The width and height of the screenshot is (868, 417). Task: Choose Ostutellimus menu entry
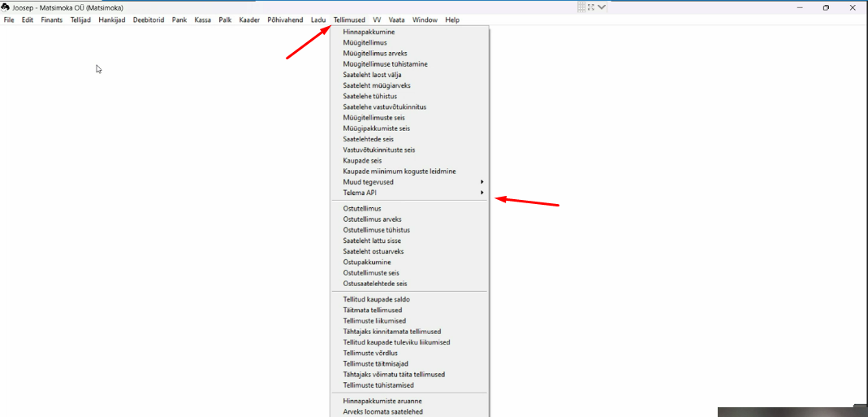click(362, 209)
